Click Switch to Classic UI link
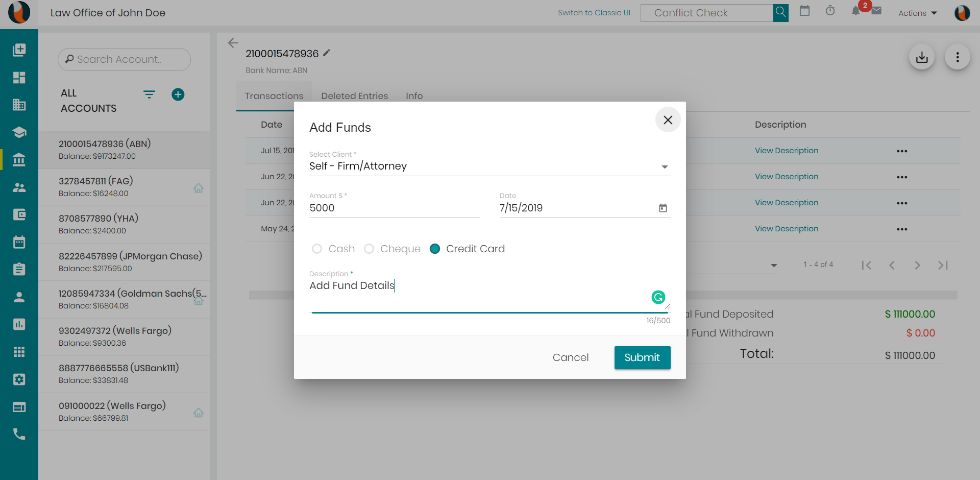Screen dimensions: 980x480 pos(594,13)
